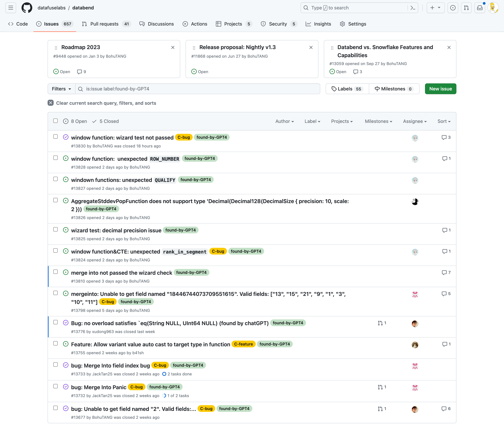Click assignee avatar on Feature variant auto cast issue
This screenshot has height=425, width=504.
coord(415,345)
